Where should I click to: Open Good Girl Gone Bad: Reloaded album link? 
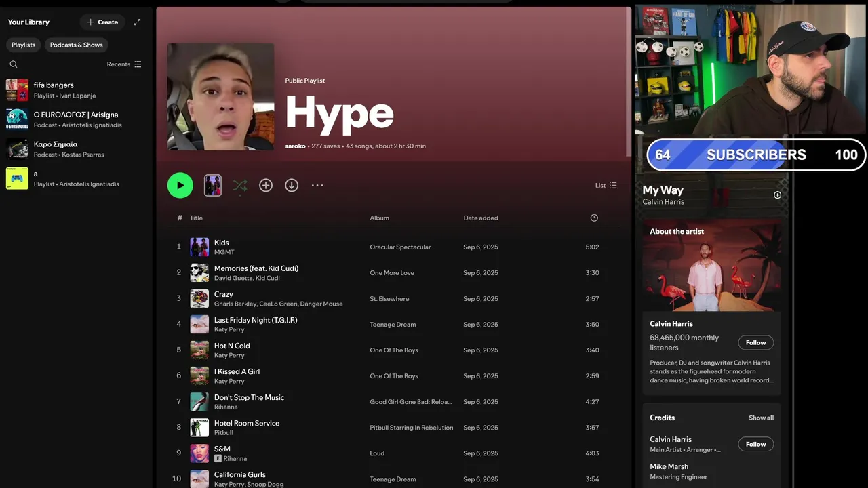click(411, 402)
